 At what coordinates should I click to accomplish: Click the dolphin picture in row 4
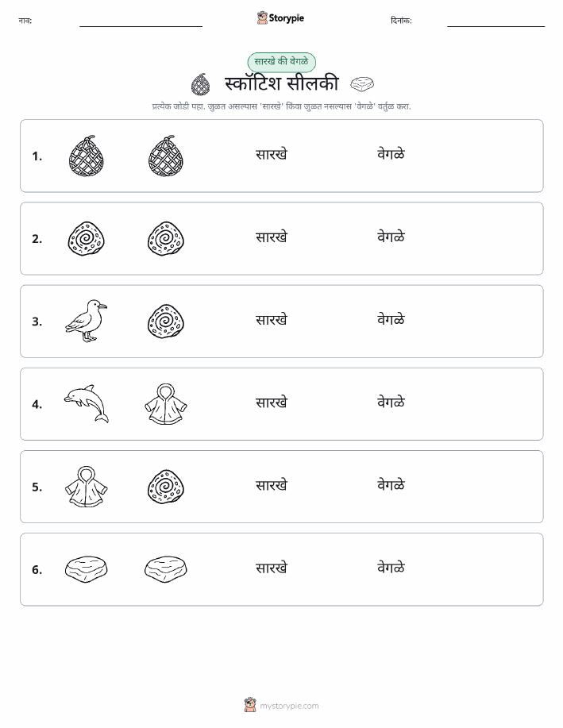click(x=86, y=403)
